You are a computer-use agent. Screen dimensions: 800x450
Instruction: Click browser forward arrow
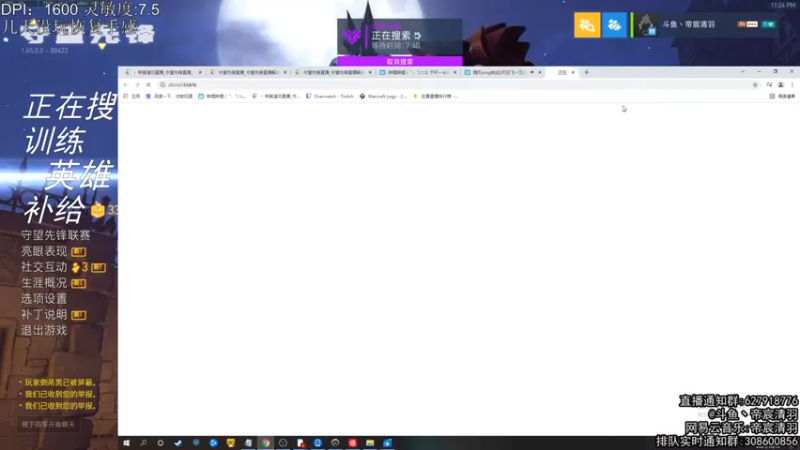pos(137,85)
